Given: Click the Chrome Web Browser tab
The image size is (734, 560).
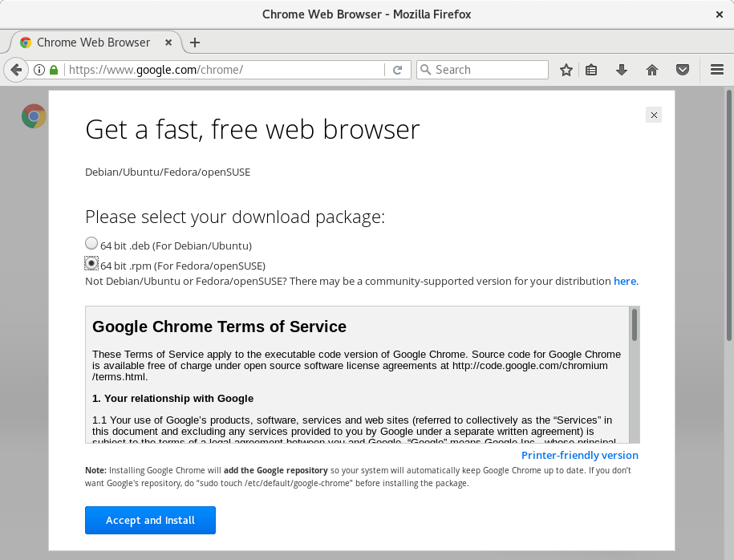Looking at the screenshot, I should click(x=92, y=43).
